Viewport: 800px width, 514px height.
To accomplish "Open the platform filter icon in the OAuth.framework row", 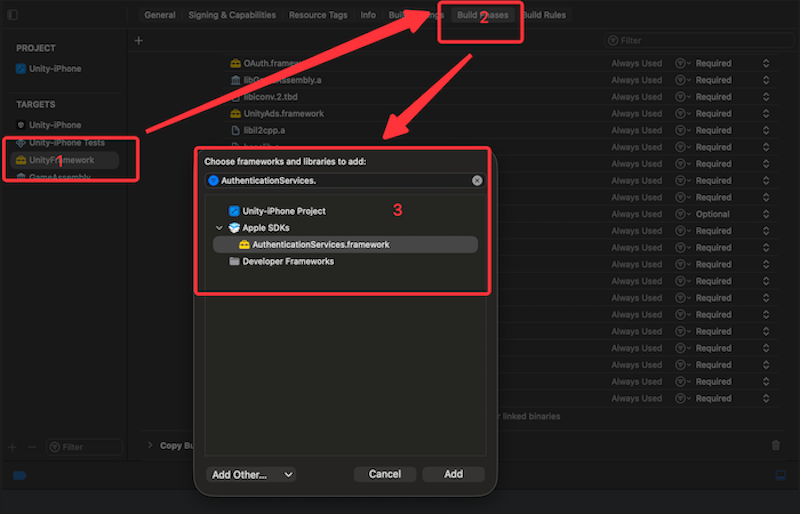I will click(682, 64).
